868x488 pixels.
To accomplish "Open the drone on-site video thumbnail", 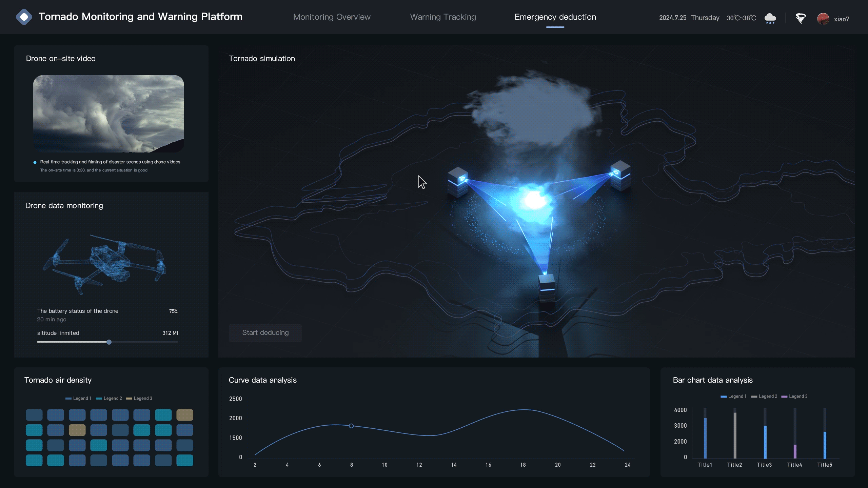I will tap(108, 114).
